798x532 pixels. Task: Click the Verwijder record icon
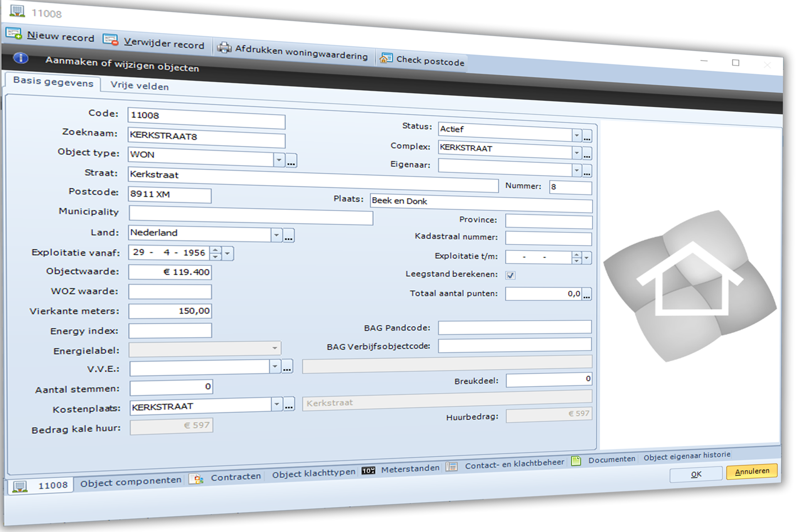(111, 39)
